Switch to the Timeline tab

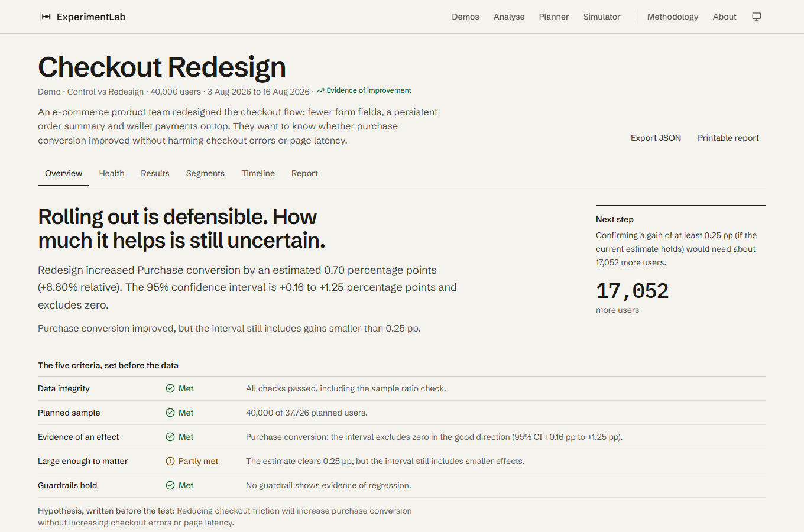coord(258,173)
